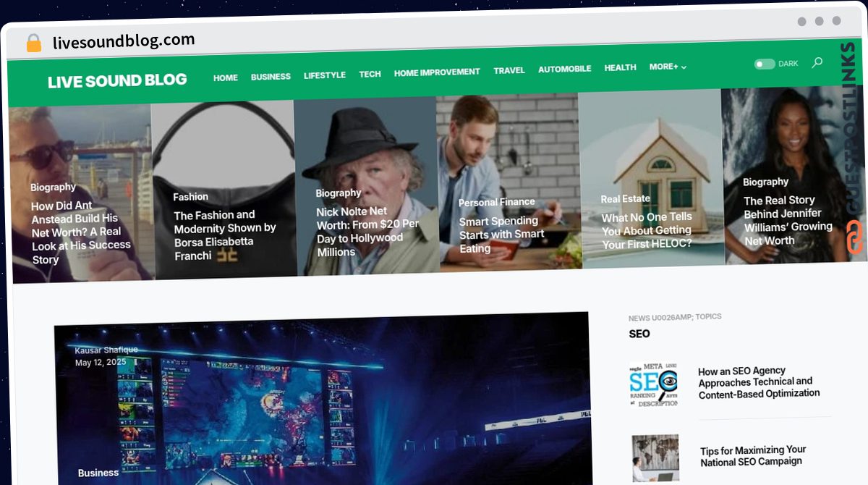The image size is (868, 485).
Task: Expand the MORE+ menu dropdown
Action: (668, 67)
